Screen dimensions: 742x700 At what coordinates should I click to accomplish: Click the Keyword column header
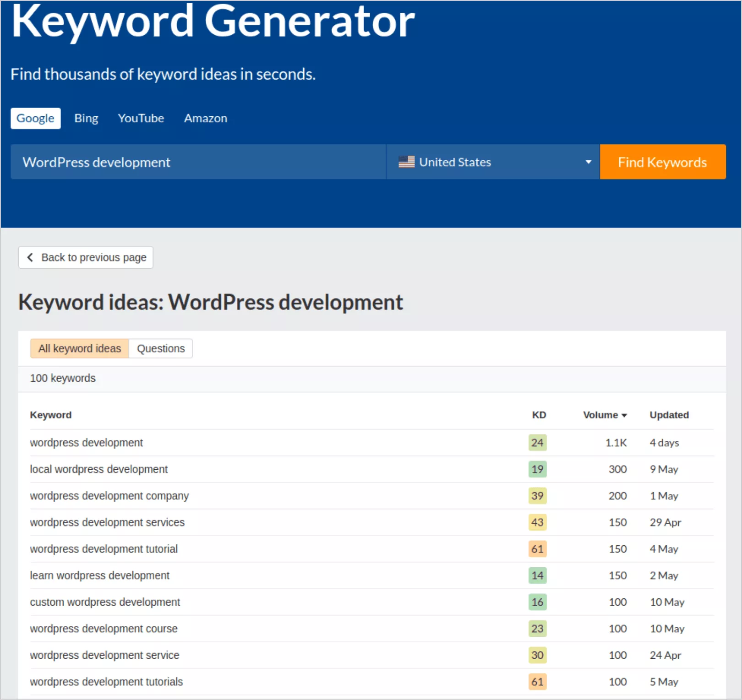click(51, 415)
